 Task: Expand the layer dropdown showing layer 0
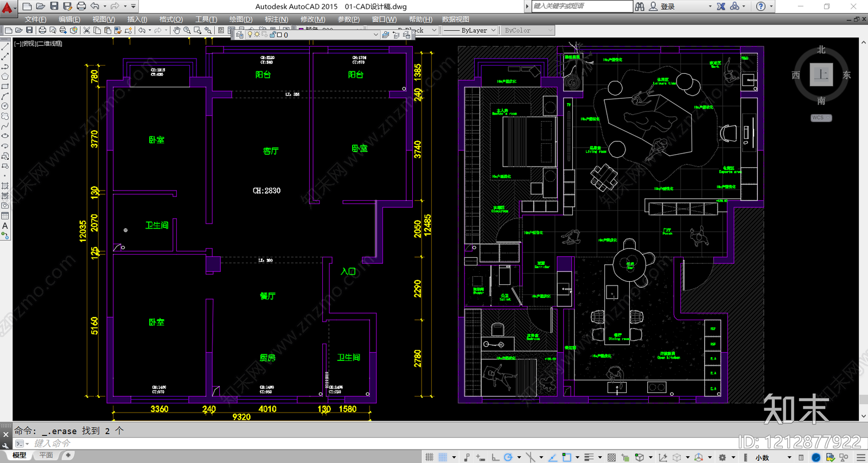[375, 35]
